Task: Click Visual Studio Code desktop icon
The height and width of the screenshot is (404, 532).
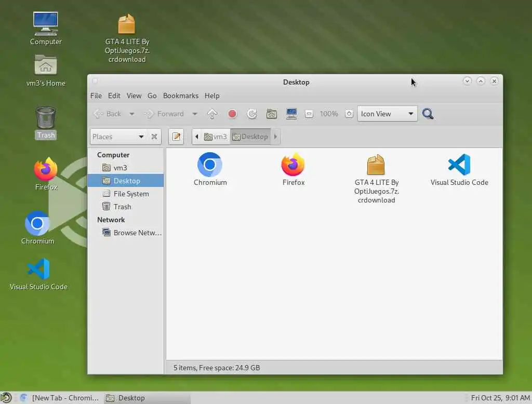Action: [38, 275]
